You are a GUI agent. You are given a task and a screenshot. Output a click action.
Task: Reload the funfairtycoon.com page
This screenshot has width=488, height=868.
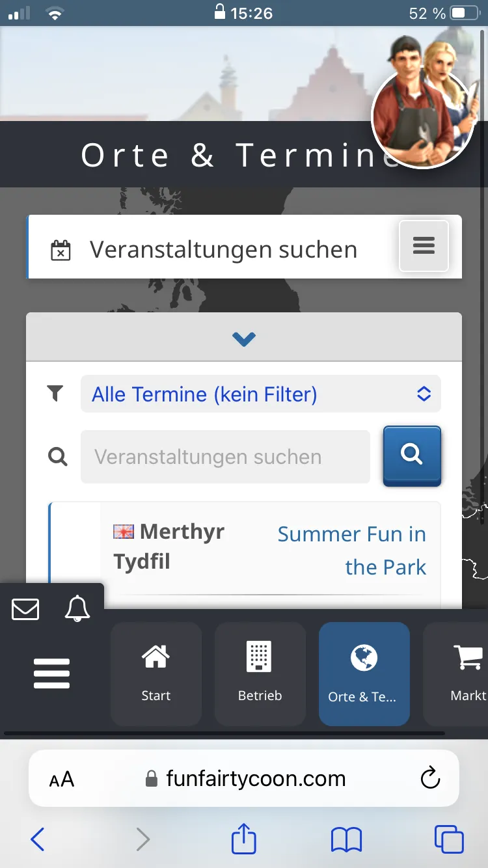click(x=430, y=778)
